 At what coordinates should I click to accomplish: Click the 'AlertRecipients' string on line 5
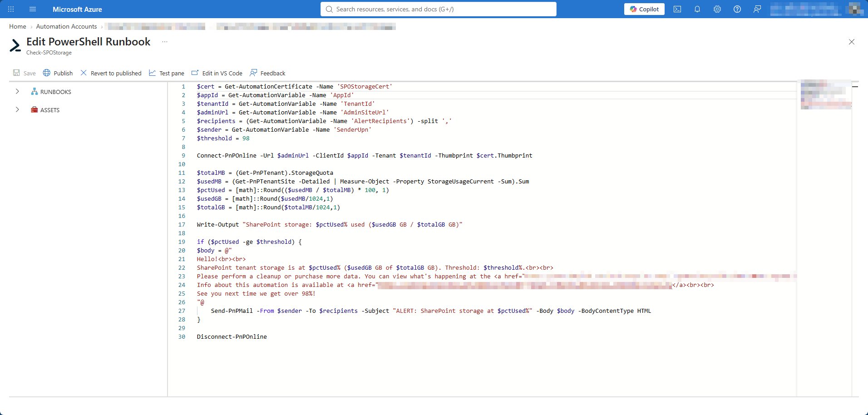[x=380, y=121]
